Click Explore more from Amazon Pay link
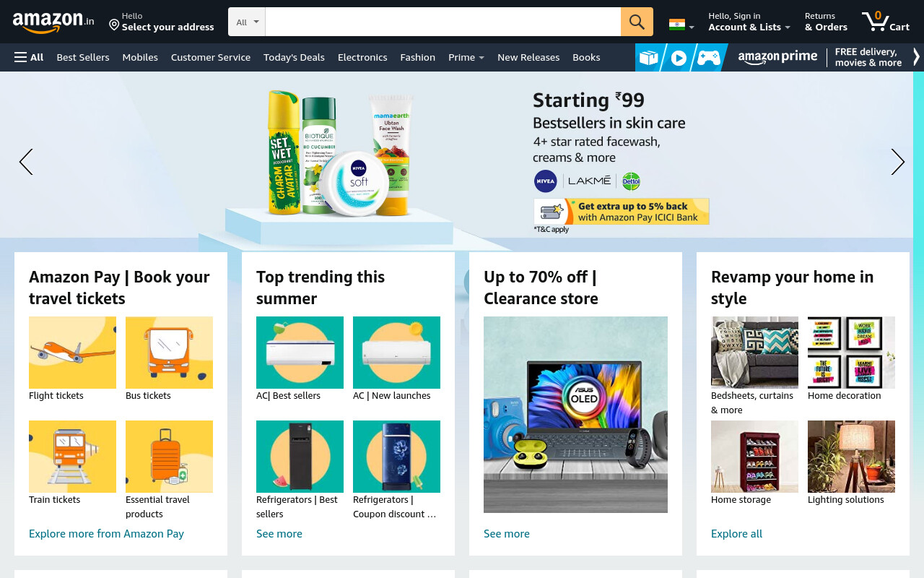924x578 pixels. 106,533
